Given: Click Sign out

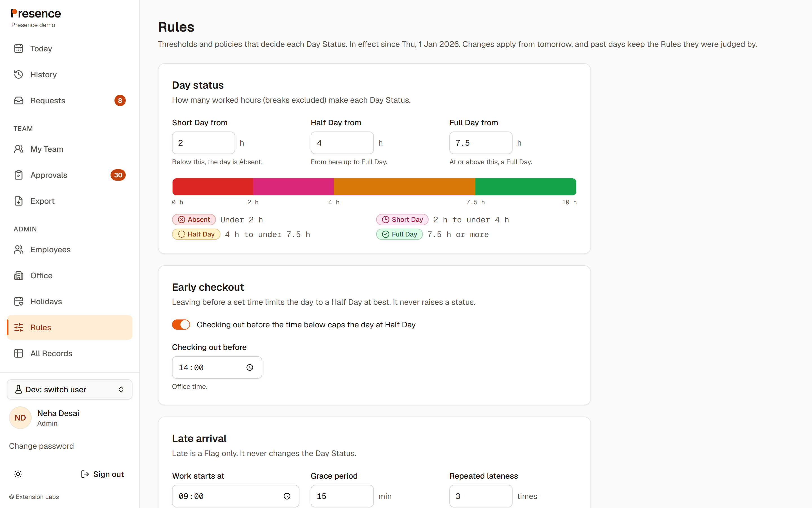Looking at the screenshot, I should click(102, 474).
